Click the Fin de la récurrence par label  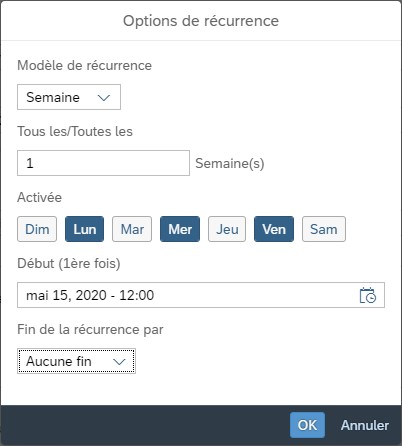coord(90,329)
